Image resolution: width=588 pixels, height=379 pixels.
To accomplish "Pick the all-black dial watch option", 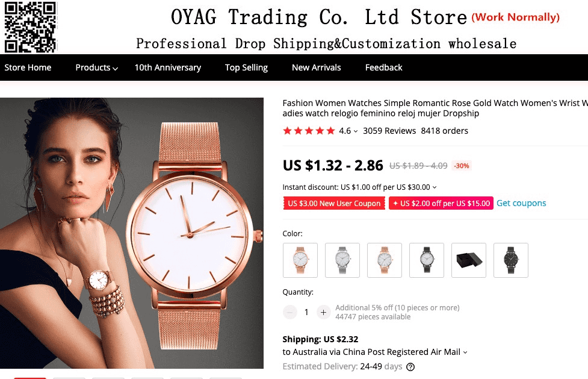I will (511, 260).
